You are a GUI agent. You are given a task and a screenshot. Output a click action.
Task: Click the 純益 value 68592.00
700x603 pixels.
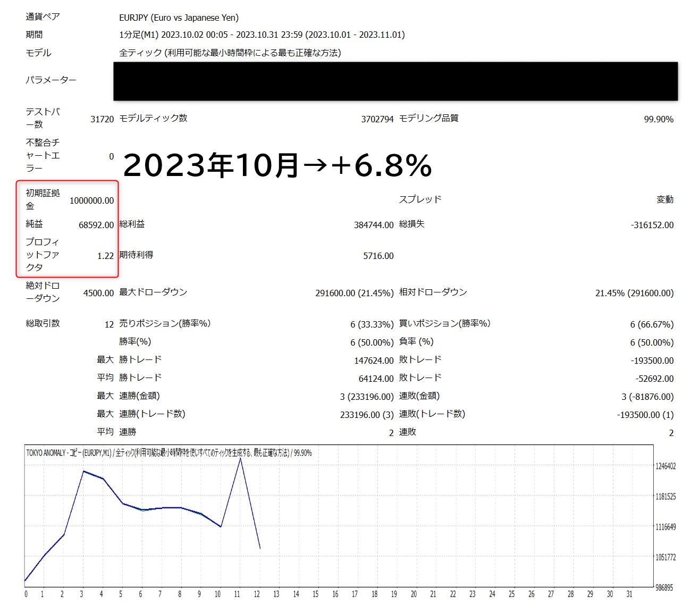coord(96,225)
